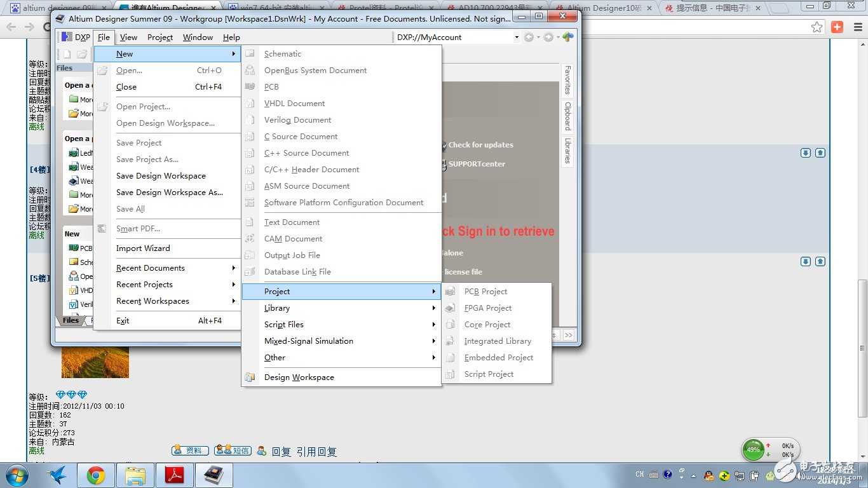Click the 引用回复 quote reply link
868x488 pixels.
[x=316, y=452]
